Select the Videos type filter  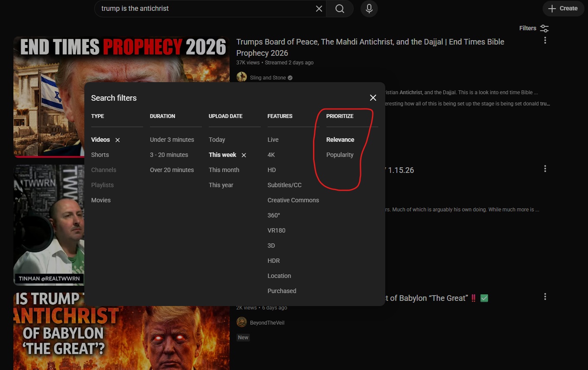(x=100, y=140)
